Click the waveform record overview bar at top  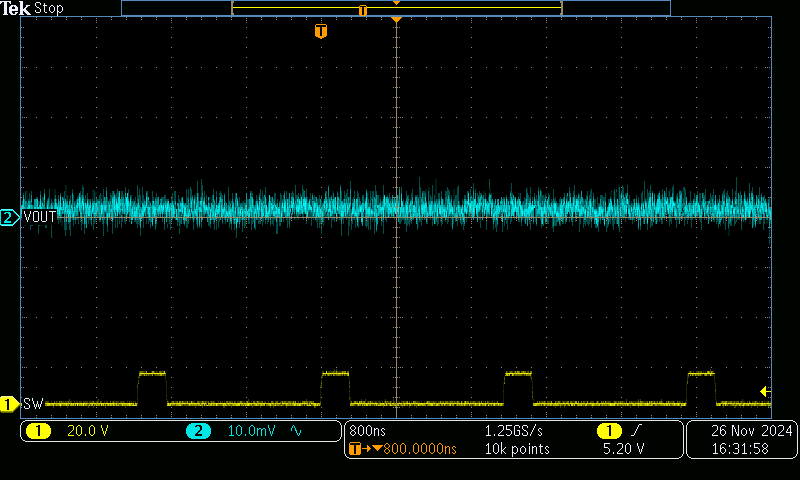coord(396,8)
